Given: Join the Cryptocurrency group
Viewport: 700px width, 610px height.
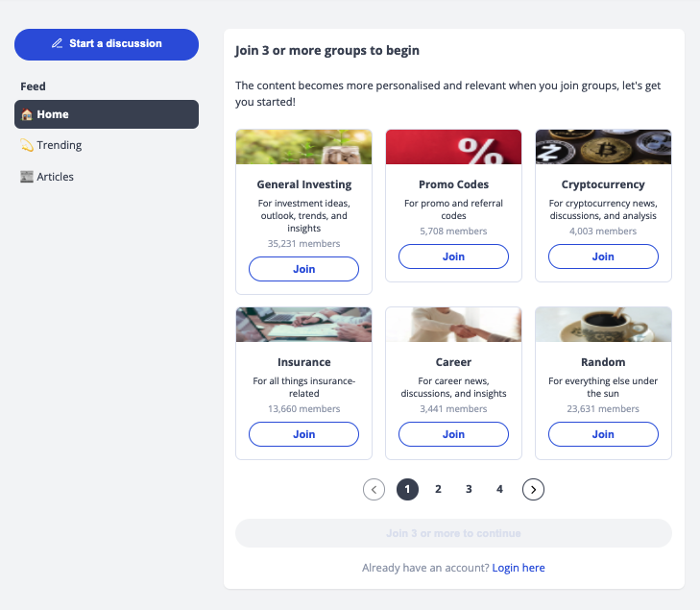Looking at the screenshot, I should click(603, 256).
